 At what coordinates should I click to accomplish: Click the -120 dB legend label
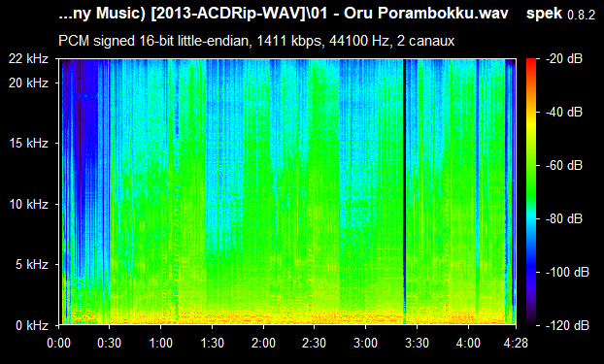point(567,325)
